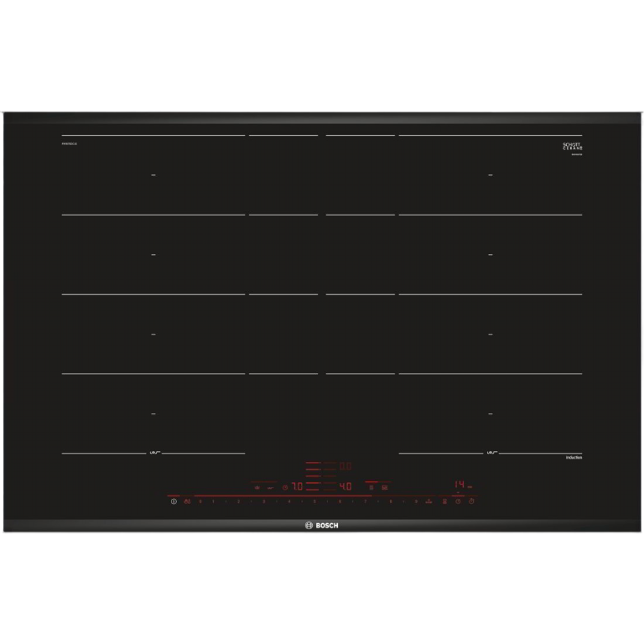Select the 0.0 upper zone display
The height and width of the screenshot is (644, 644).
tap(345, 465)
